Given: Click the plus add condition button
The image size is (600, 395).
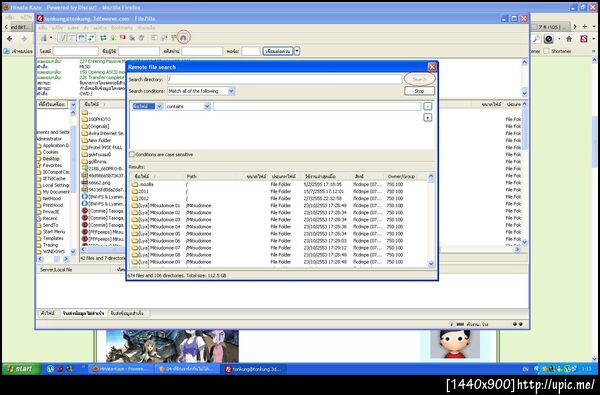Looking at the screenshot, I should [x=428, y=118].
